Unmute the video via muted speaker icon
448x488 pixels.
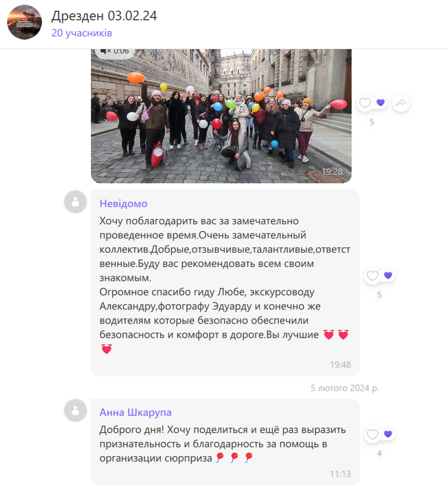[x=106, y=51]
